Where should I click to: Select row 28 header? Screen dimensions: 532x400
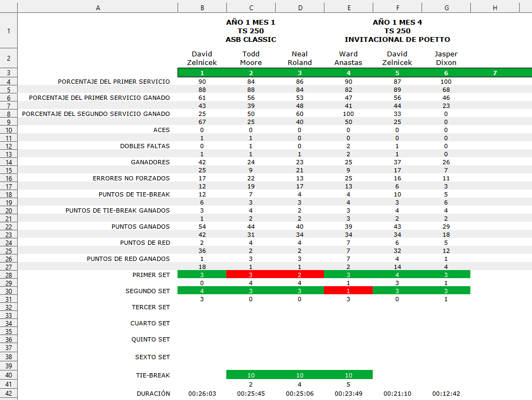[x=9, y=275]
